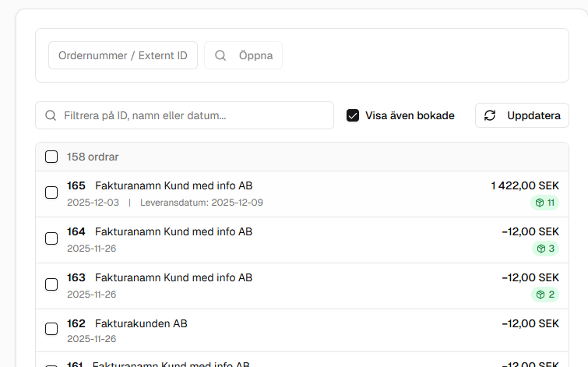Click the 1 422,00 SEK amount on order 165

[x=525, y=185]
